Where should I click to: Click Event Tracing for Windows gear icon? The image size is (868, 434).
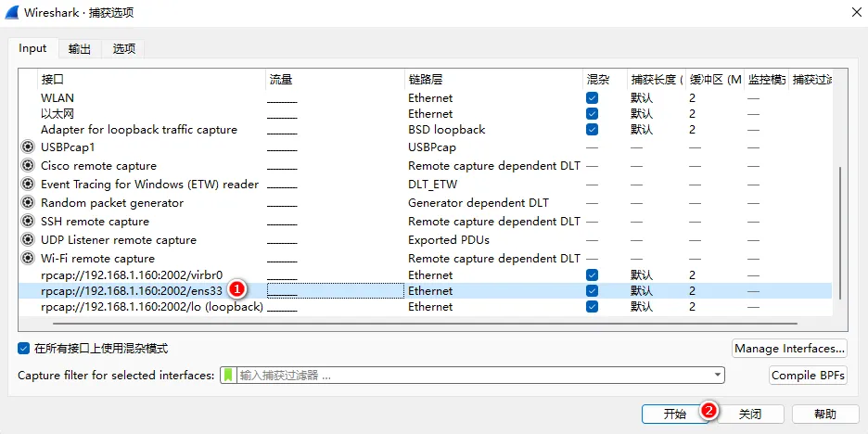[x=27, y=184]
